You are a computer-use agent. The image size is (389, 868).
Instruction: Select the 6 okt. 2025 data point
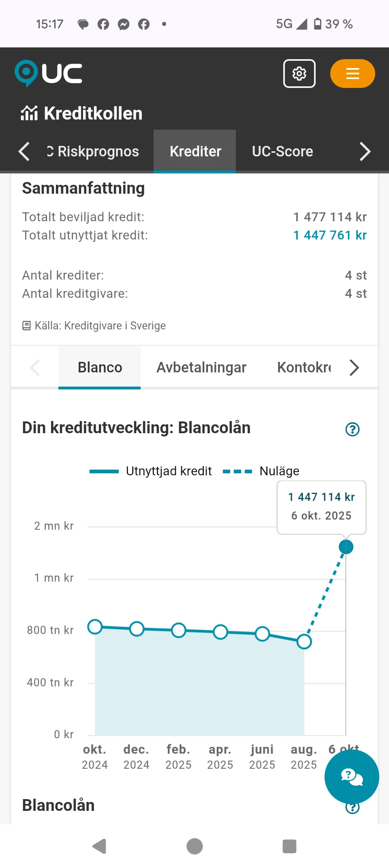pos(346,547)
